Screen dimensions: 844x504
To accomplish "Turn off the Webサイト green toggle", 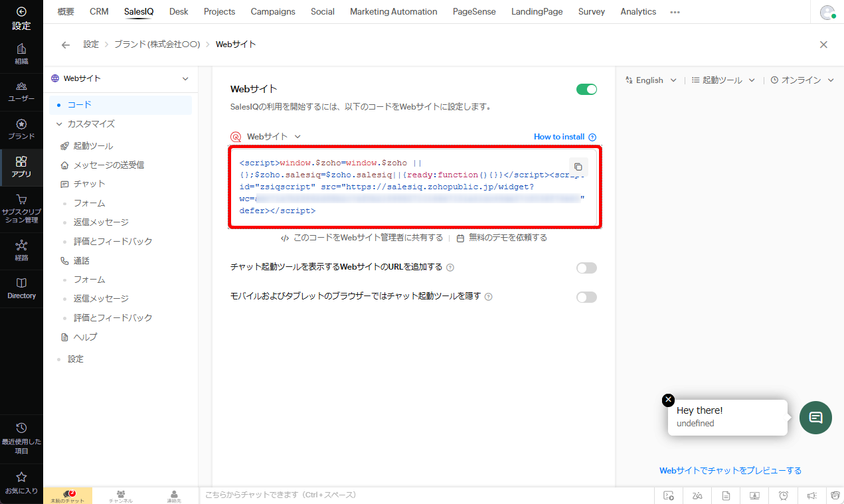I will coord(586,89).
